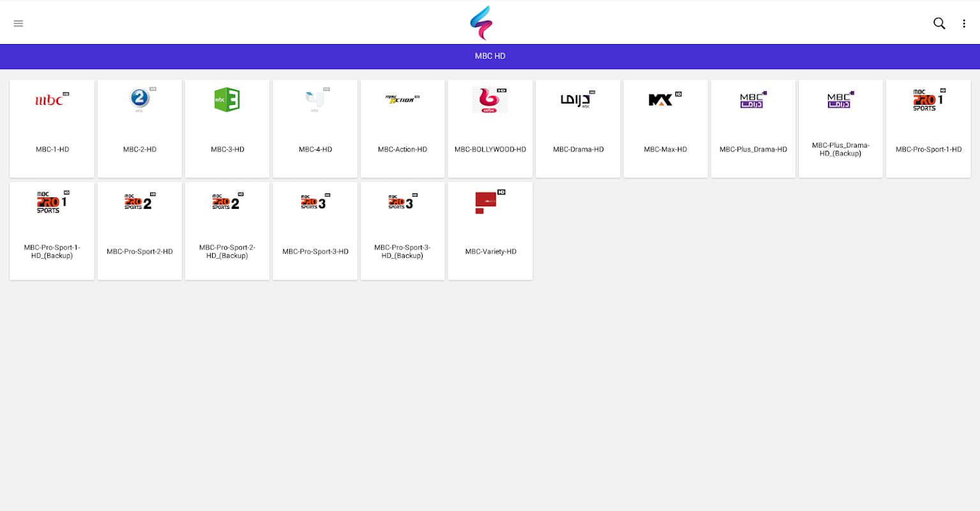980x511 pixels.
Task: Click the MBC-Pro-Sport-2-HD_(Backup) label
Action: 227,252
